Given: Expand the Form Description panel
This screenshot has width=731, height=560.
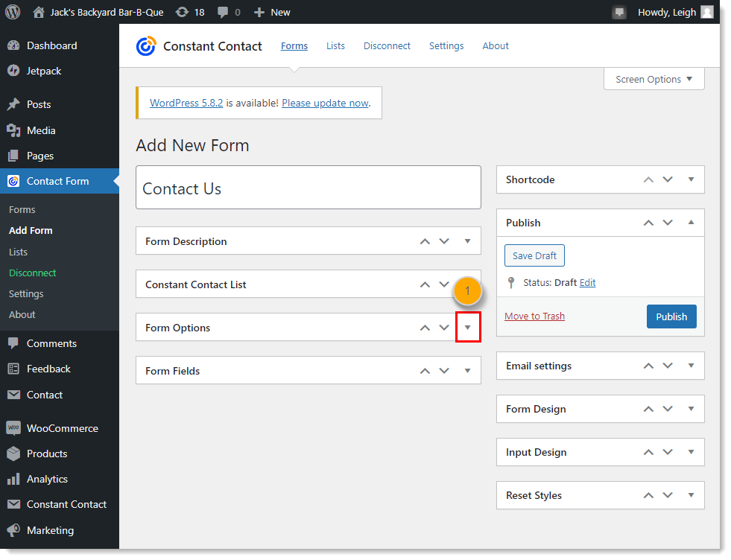Looking at the screenshot, I should pos(468,241).
